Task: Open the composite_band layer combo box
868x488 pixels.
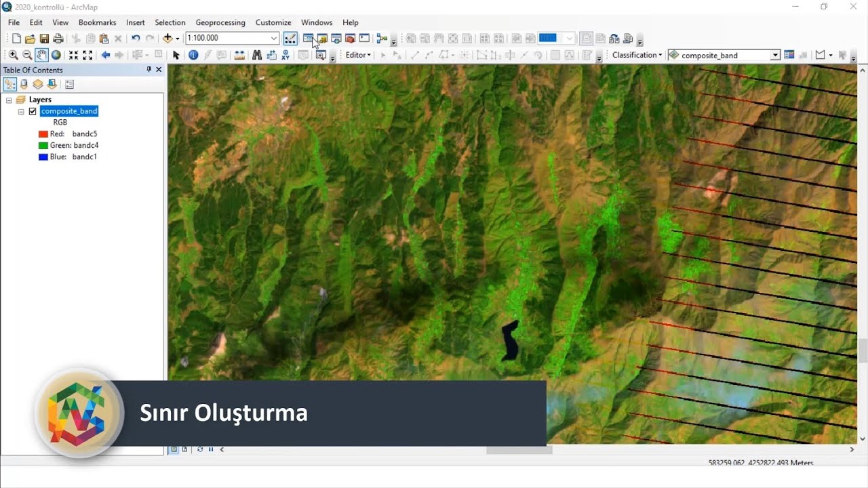Action: 724,55
